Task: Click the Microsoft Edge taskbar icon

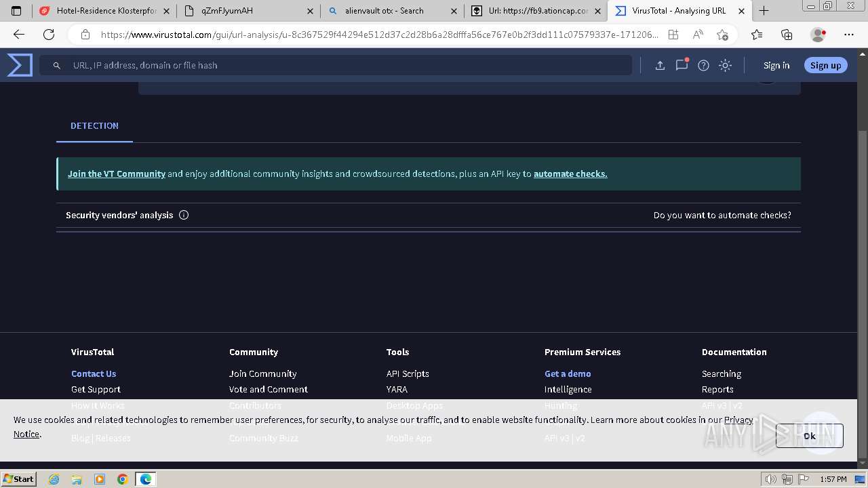Action: click(146, 479)
